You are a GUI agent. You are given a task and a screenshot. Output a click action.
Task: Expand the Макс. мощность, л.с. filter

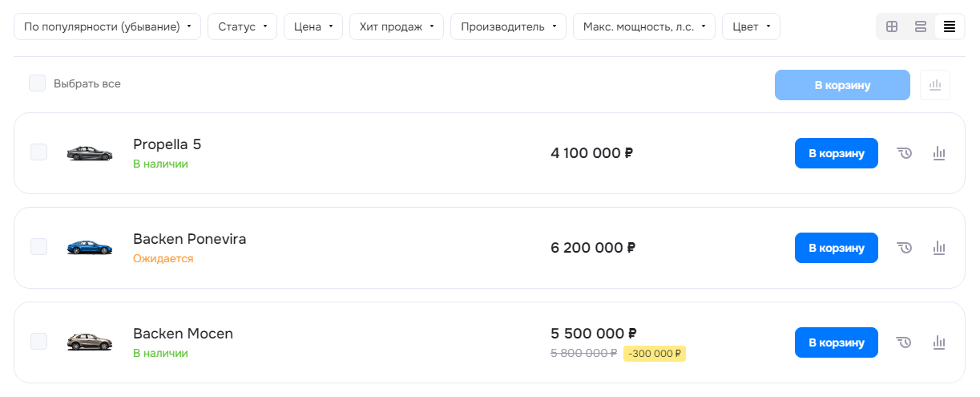(x=644, y=26)
